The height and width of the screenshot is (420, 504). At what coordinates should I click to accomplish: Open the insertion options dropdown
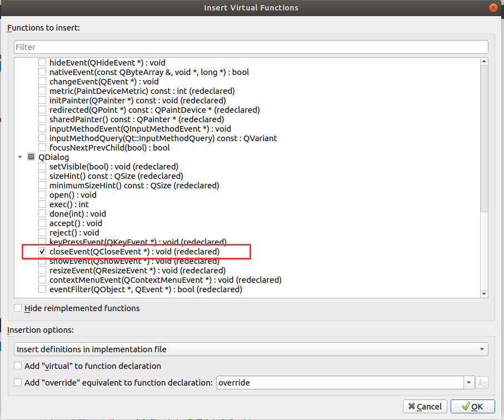[251, 349]
